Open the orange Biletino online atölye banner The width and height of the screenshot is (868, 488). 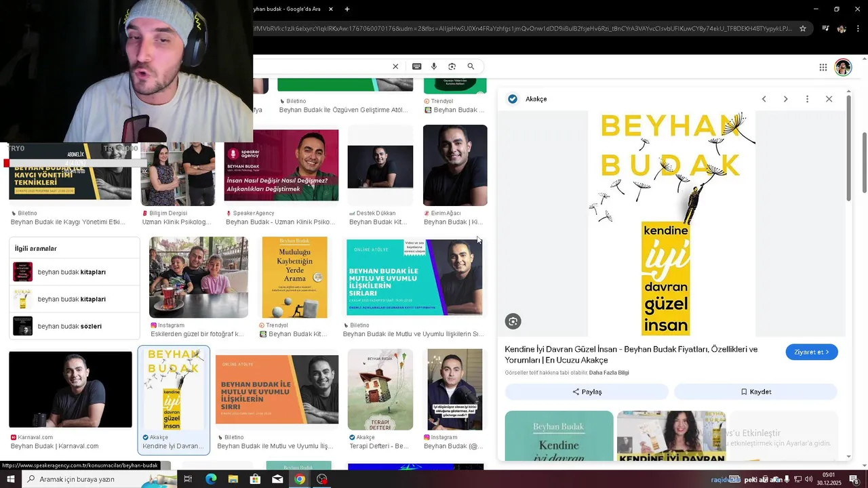tap(277, 390)
